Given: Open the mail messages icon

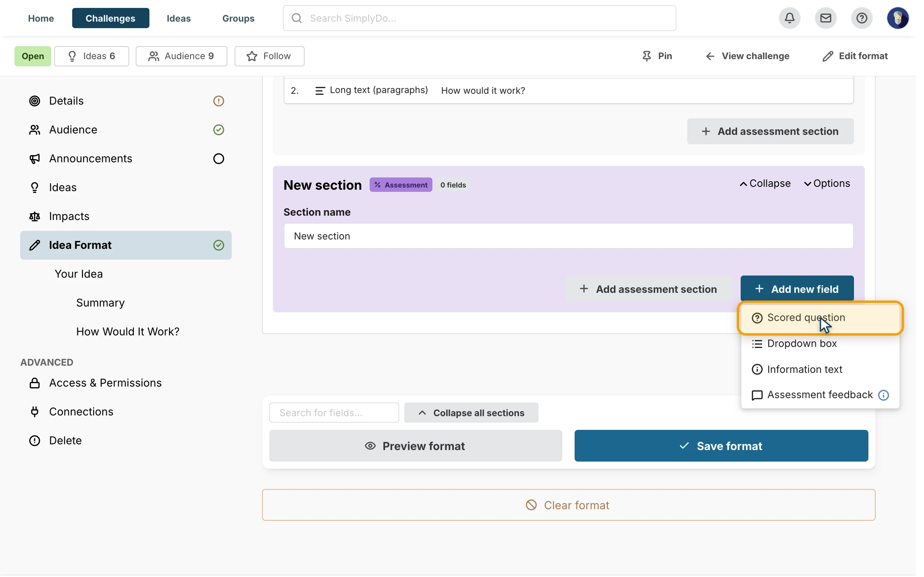Looking at the screenshot, I should 825,18.
